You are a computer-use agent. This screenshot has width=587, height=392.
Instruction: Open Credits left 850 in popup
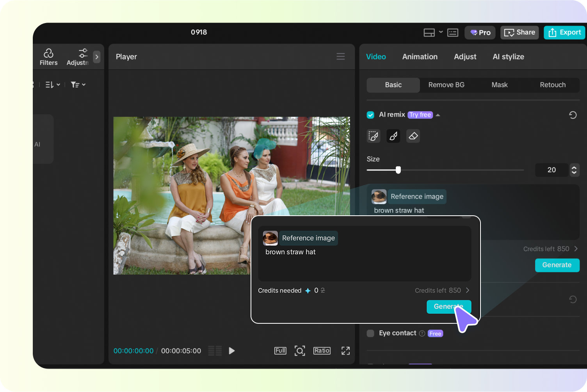pos(442,291)
